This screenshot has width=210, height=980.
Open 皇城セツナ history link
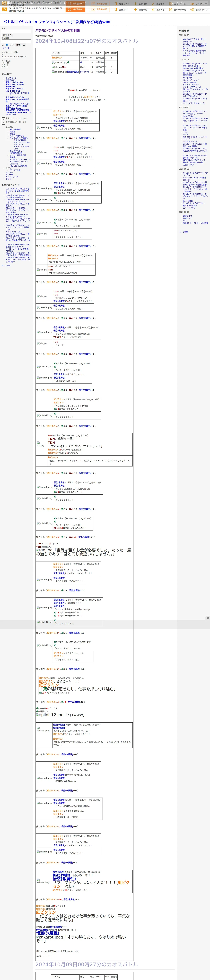click(188, 218)
